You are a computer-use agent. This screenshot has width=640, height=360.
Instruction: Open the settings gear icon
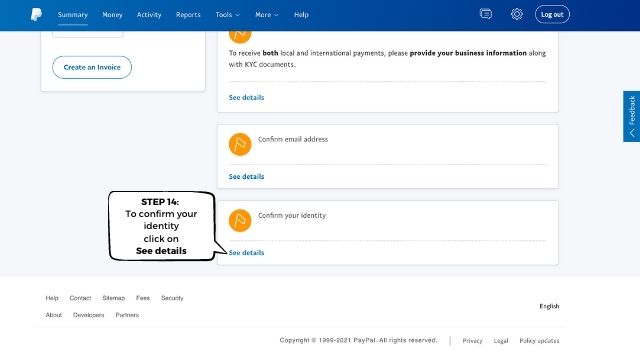[x=517, y=14]
